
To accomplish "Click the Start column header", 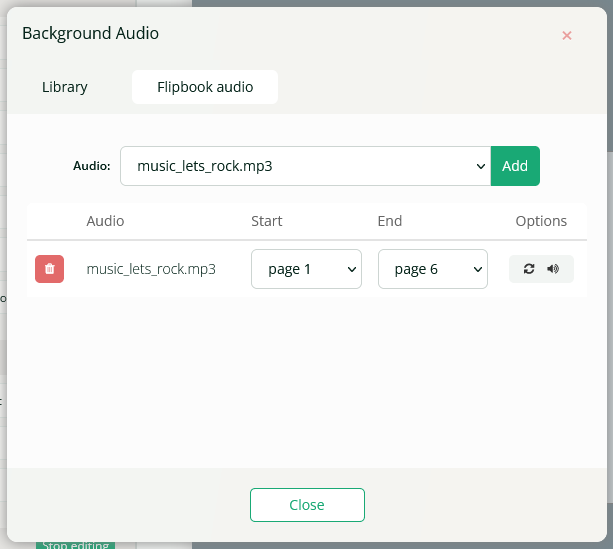I will (267, 221).
